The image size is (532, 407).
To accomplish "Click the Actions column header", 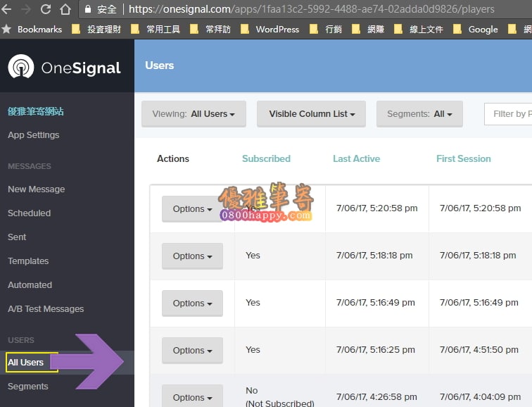I will tap(173, 158).
